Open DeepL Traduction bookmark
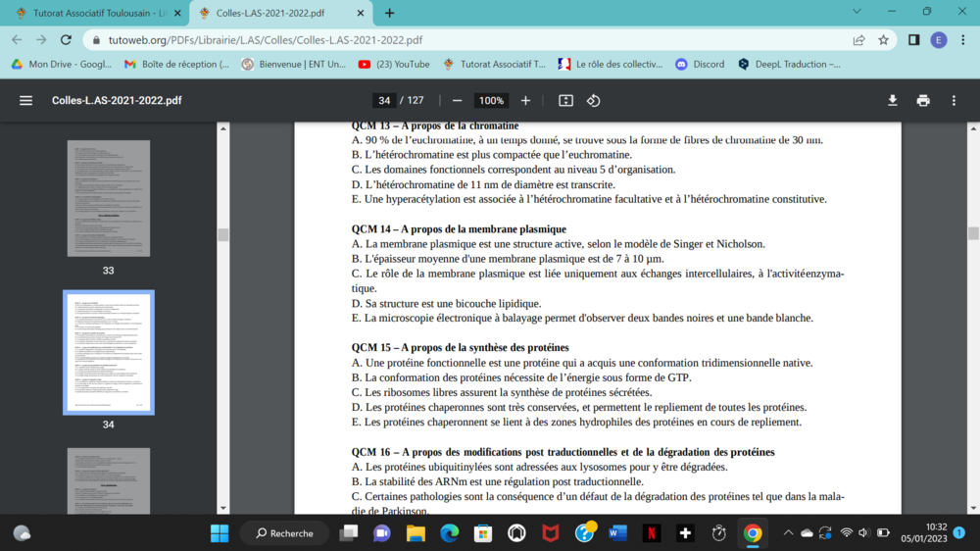Viewport: 980px width, 551px height. pos(789,64)
